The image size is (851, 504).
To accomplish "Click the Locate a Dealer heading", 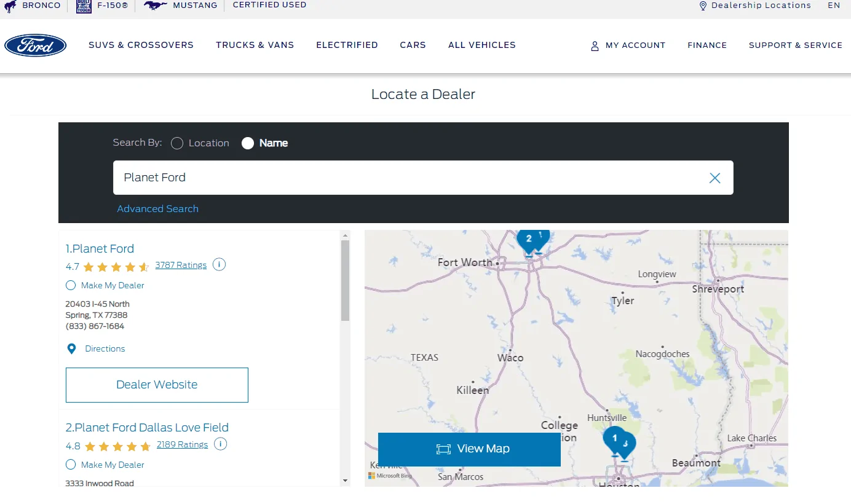I will point(423,94).
